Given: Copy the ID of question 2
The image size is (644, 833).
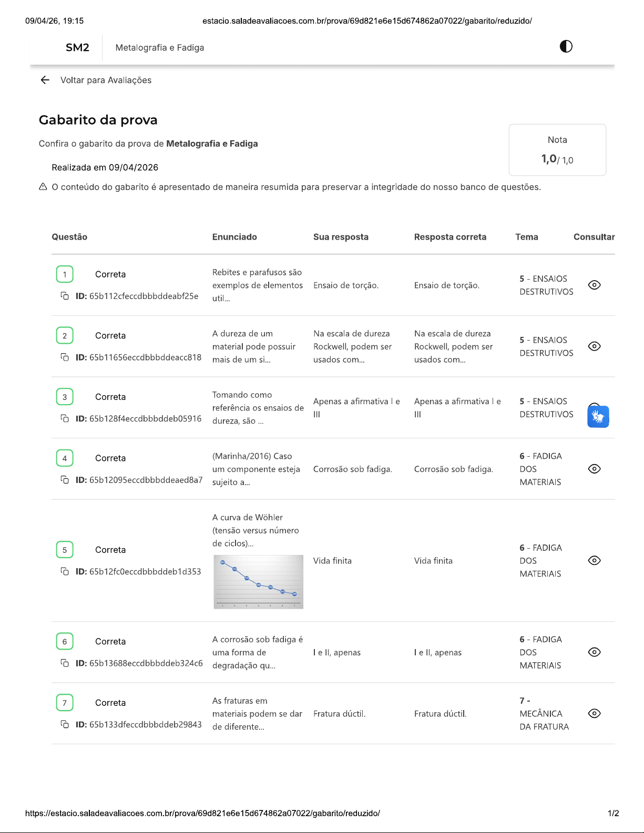Looking at the screenshot, I should (x=65, y=357).
